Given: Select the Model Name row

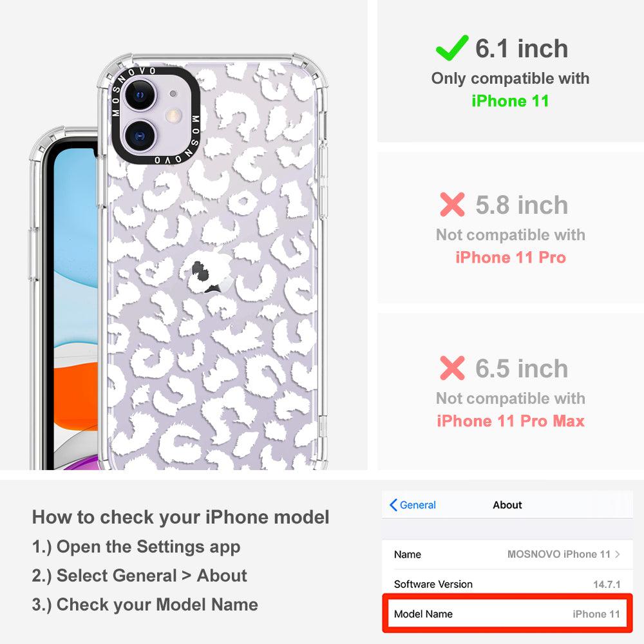Looking at the screenshot, I should pos(507,614).
